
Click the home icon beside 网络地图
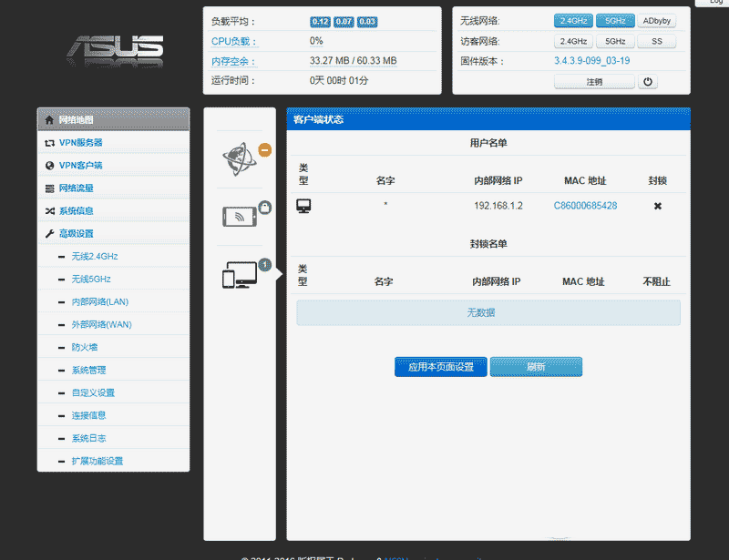[49, 120]
